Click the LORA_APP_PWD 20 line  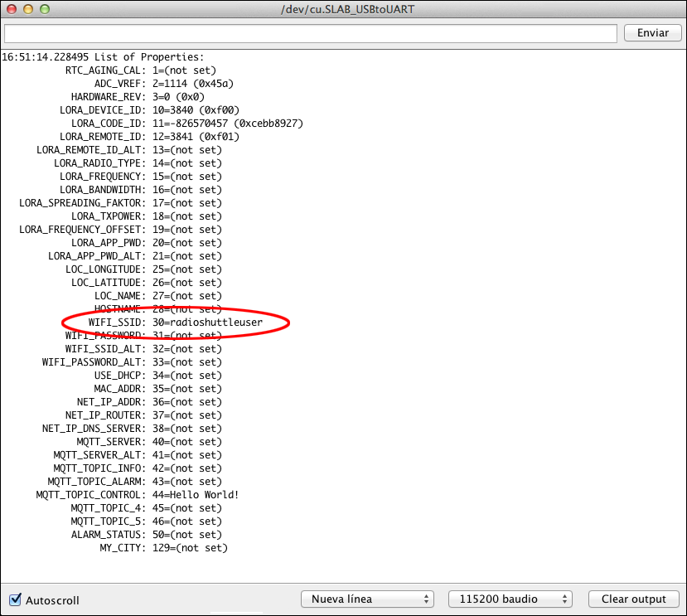tap(147, 243)
